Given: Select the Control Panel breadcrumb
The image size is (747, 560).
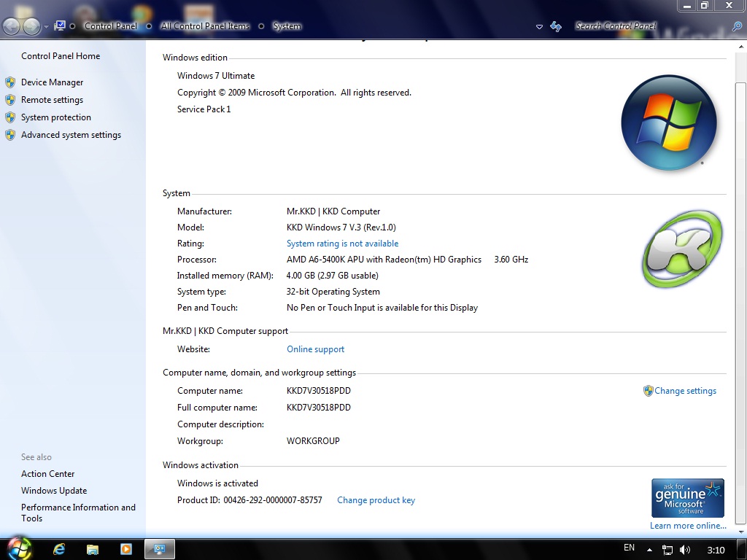Looking at the screenshot, I should 111,26.
